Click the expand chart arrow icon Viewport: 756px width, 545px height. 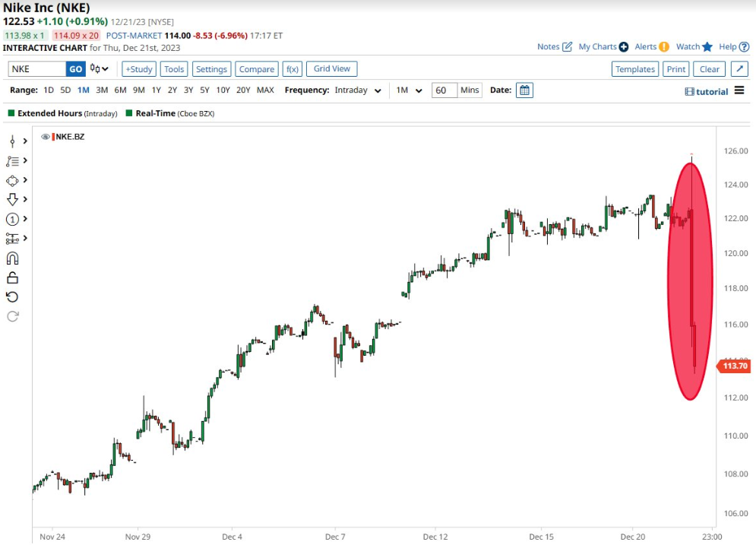739,69
